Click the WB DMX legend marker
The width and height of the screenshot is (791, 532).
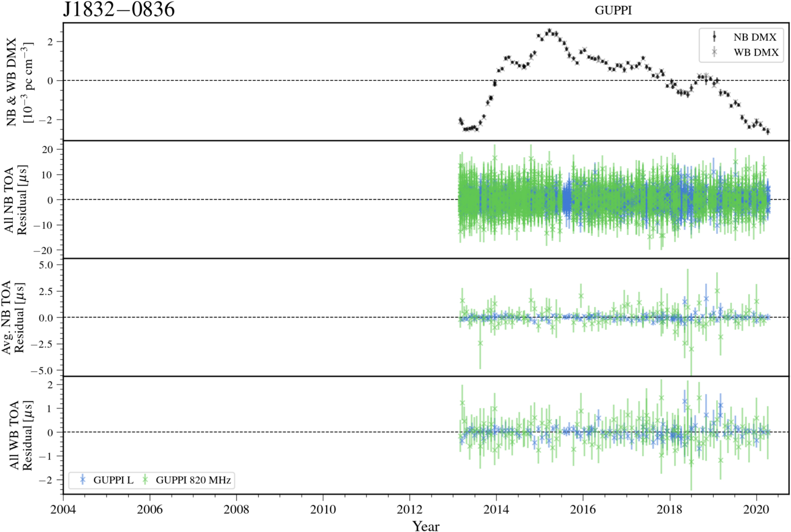point(715,52)
